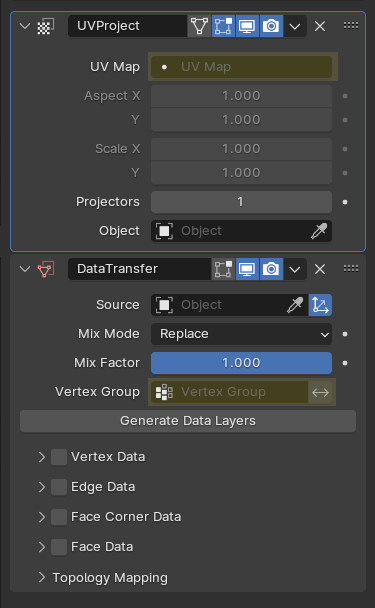Collapse the DataTransfer modifier panel
Screen dimensions: 375x608
(x=25, y=269)
